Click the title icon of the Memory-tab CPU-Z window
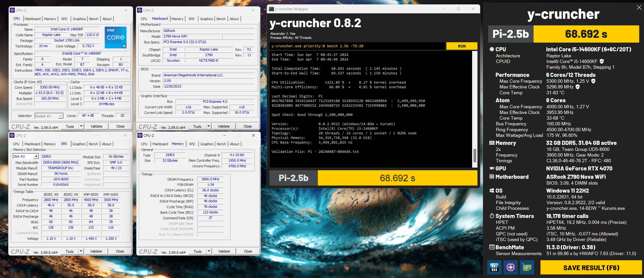The image size is (644, 278). [140, 135]
